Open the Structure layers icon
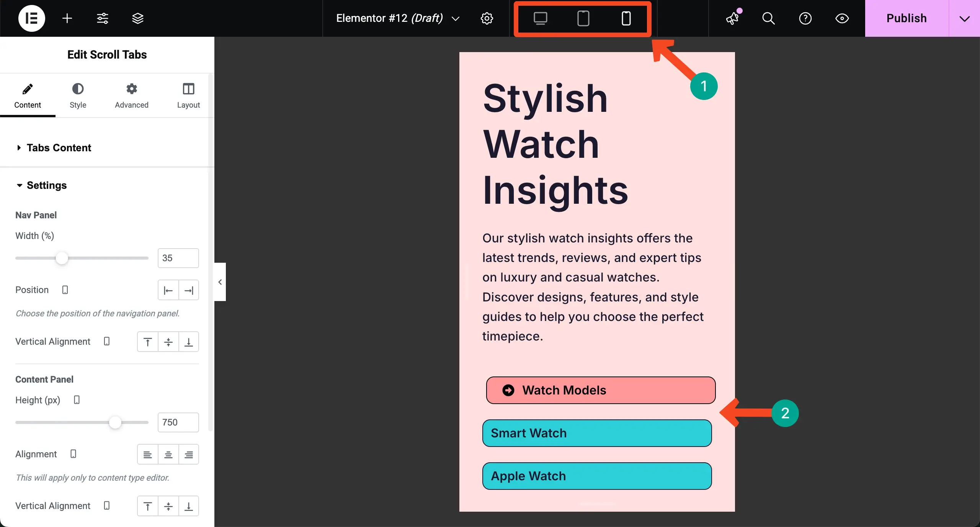 click(x=138, y=18)
